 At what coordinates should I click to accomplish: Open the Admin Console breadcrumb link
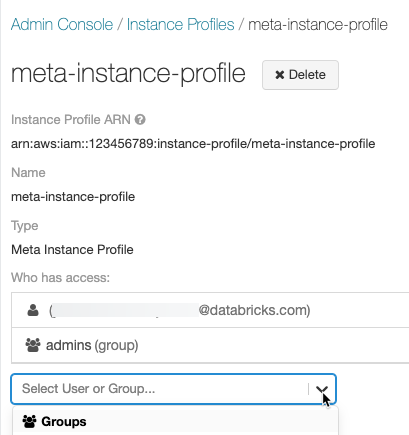[x=62, y=25]
